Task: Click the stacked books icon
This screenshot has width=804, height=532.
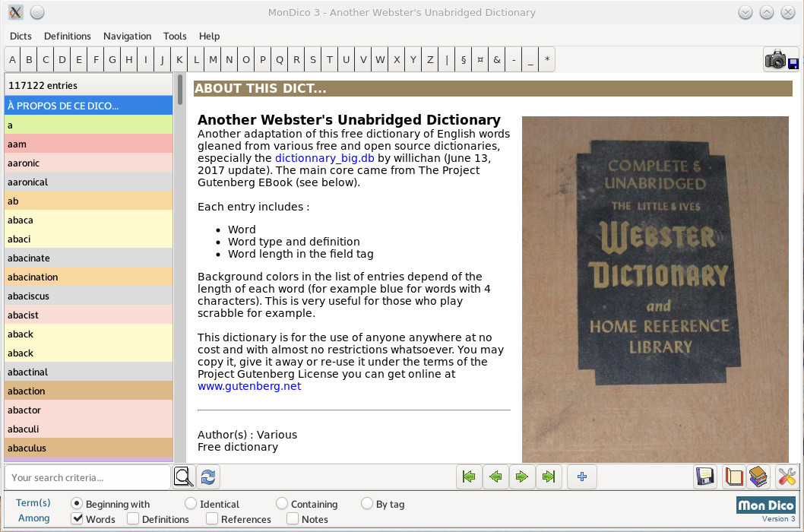Action: click(x=758, y=477)
